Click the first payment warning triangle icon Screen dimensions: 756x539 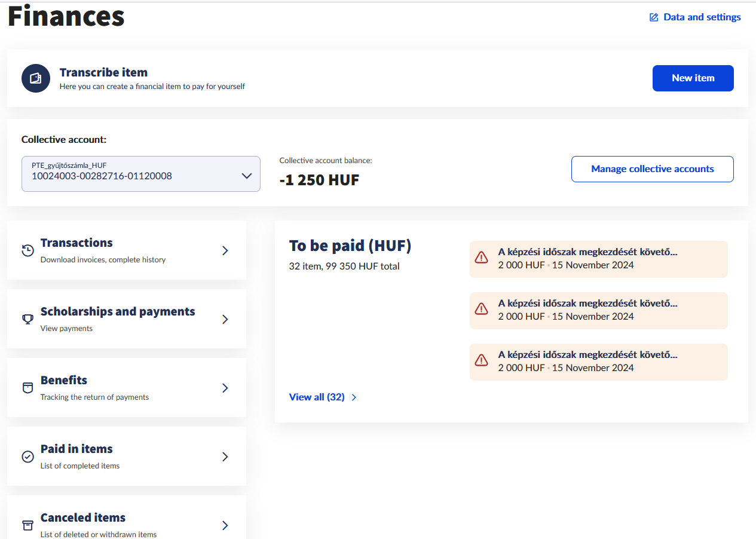[x=481, y=258]
